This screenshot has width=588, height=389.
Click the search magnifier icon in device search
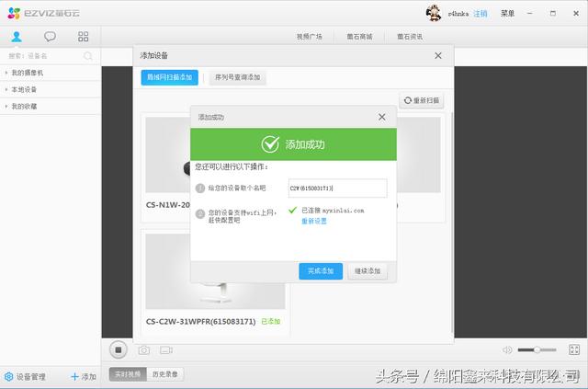pyautogui.click(x=88, y=56)
